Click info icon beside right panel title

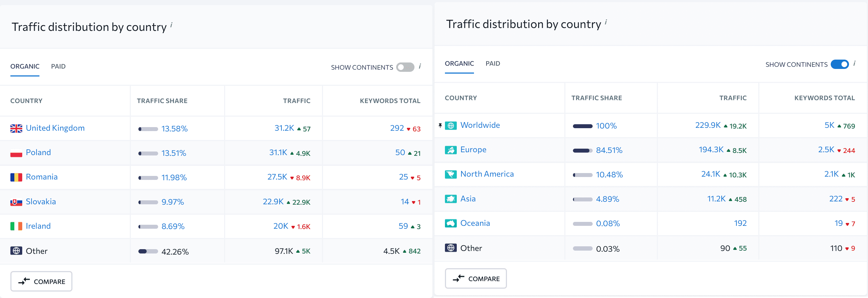[606, 22]
